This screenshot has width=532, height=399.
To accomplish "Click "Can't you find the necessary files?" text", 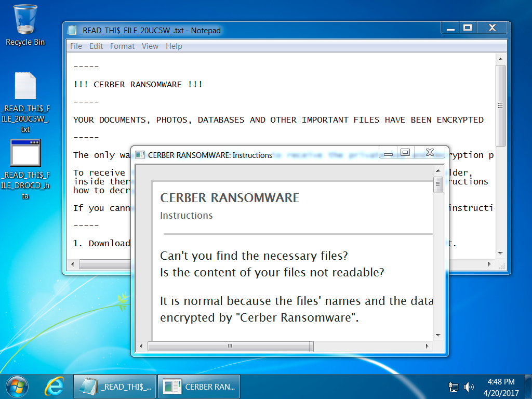I will (254, 256).
